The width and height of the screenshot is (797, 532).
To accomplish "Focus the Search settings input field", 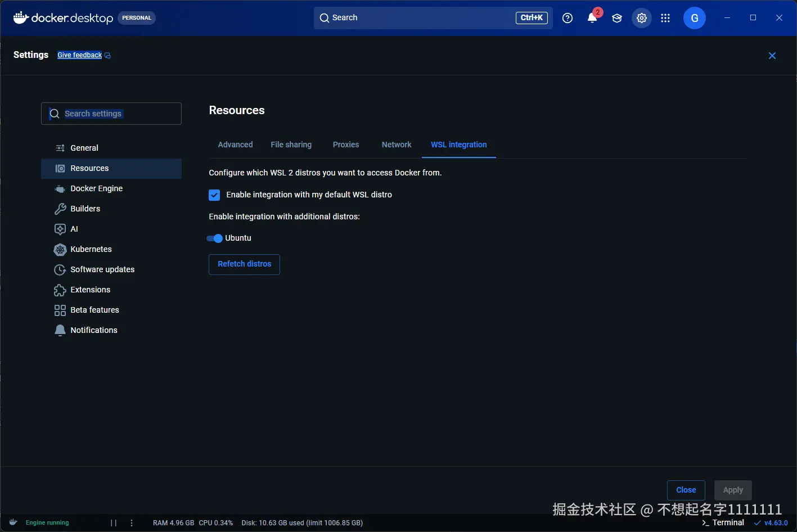I will coord(111,114).
